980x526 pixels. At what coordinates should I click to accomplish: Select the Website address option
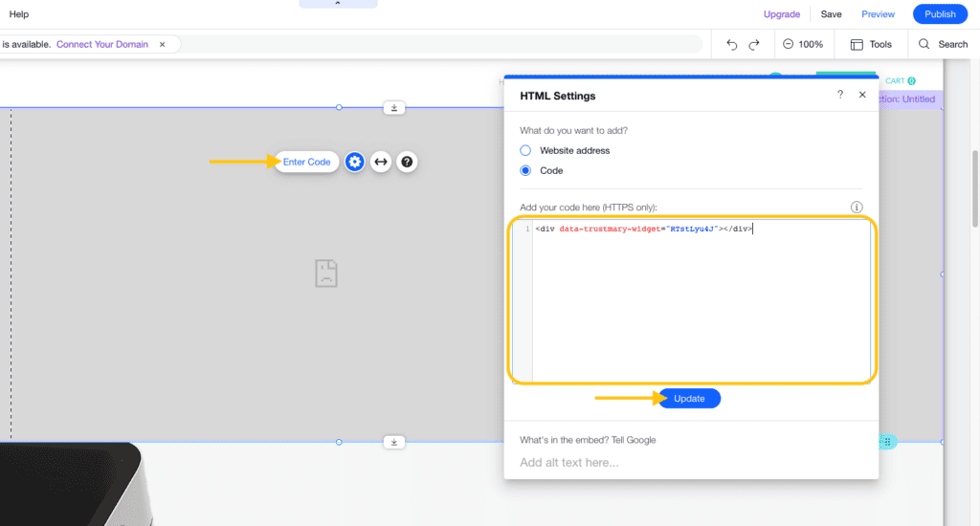[x=525, y=150]
